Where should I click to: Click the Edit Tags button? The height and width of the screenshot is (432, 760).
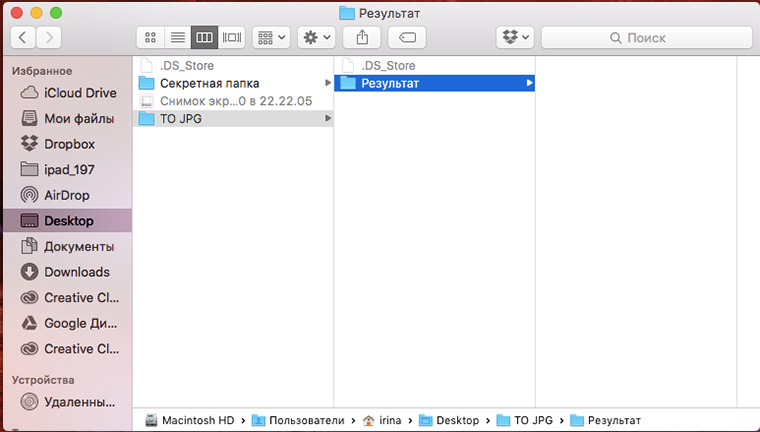coord(408,37)
